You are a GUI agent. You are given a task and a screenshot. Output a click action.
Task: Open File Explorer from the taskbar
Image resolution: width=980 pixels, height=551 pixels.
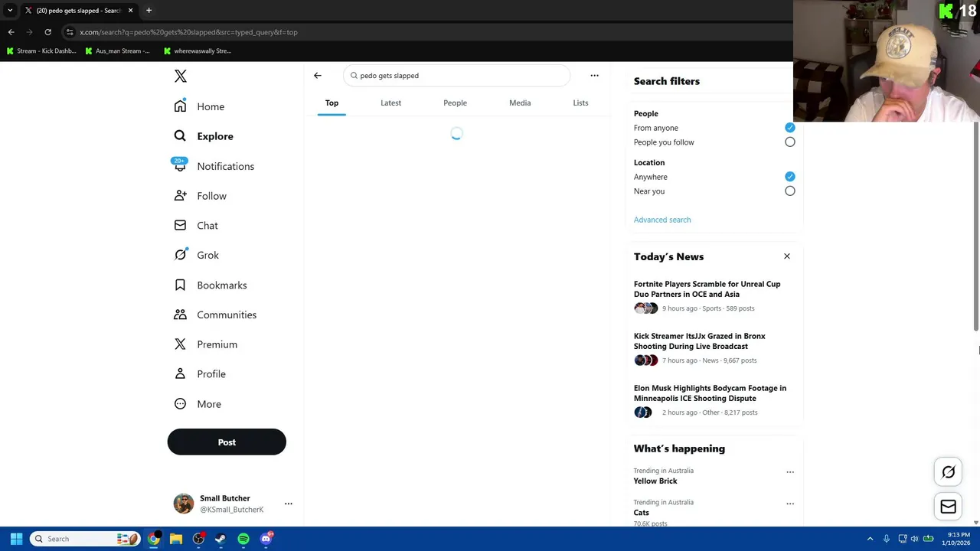click(176, 539)
